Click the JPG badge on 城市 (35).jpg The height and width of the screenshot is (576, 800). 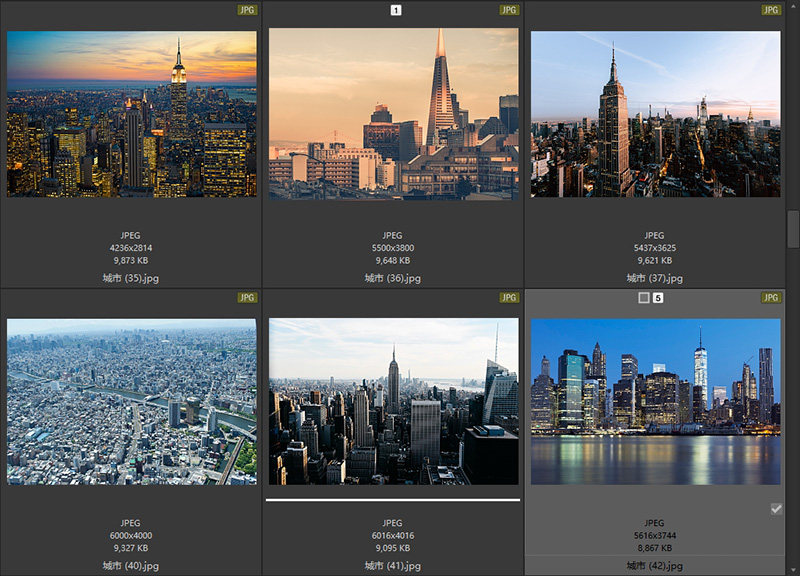(247, 10)
